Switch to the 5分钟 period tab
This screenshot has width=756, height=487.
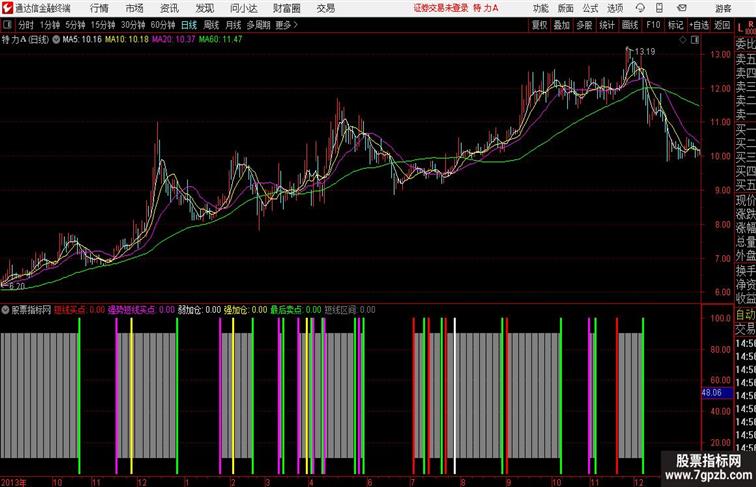click(x=75, y=25)
